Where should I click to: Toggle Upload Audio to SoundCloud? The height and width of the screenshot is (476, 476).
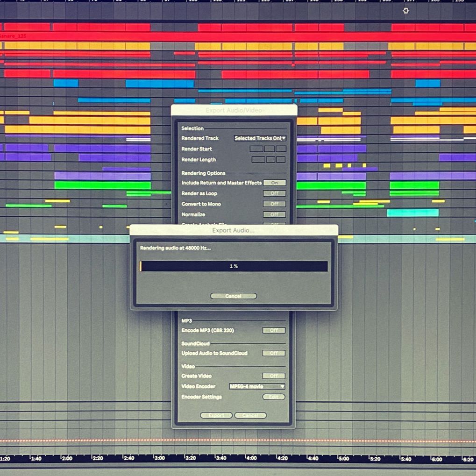point(274,353)
